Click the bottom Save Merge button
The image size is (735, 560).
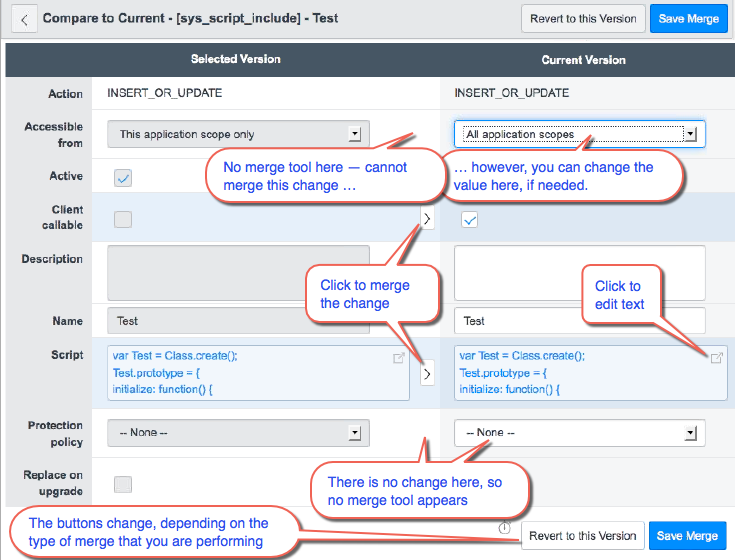click(687, 536)
